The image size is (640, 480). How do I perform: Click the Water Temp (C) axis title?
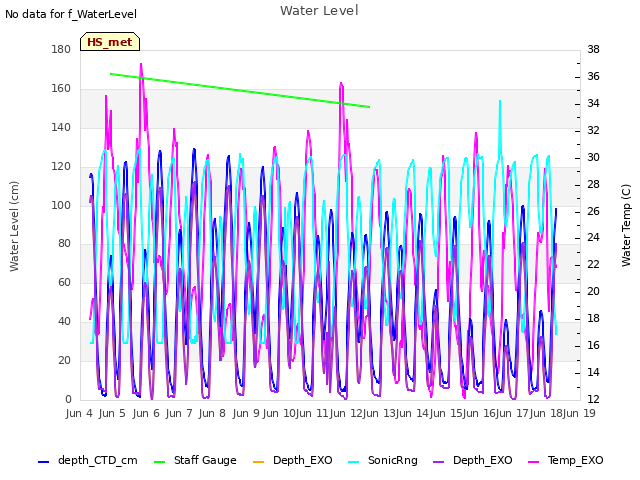(x=626, y=225)
